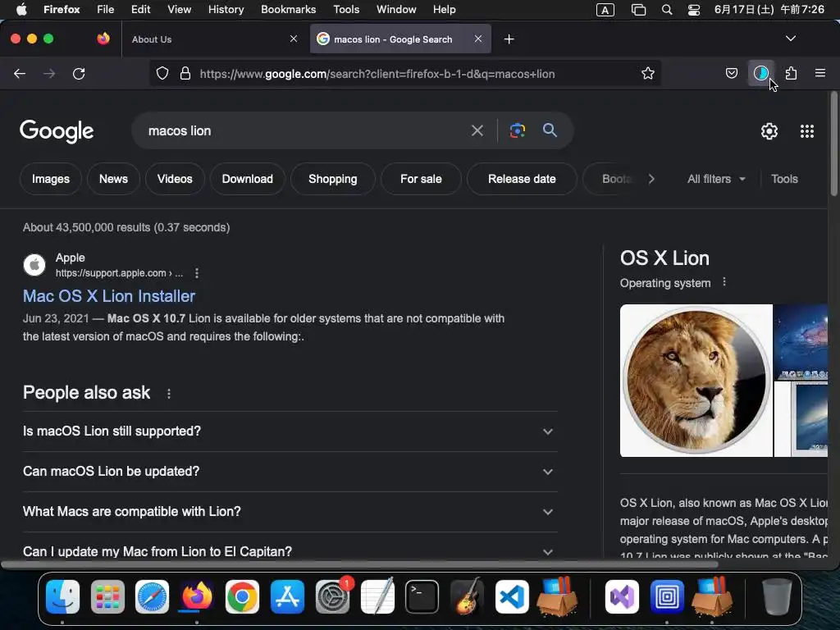Open options for the Apple result
The width and height of the screenshot is (840, 630).
pos(197,273)
